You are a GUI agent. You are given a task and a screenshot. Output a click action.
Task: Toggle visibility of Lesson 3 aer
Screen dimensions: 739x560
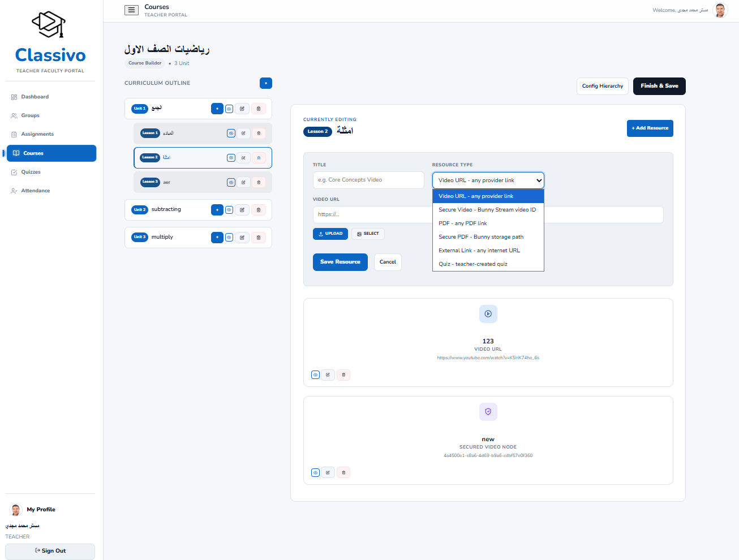click(x=231, y=182)
